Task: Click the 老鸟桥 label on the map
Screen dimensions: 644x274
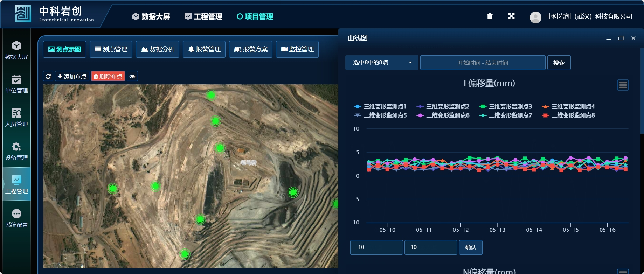Action: (248, 162)
